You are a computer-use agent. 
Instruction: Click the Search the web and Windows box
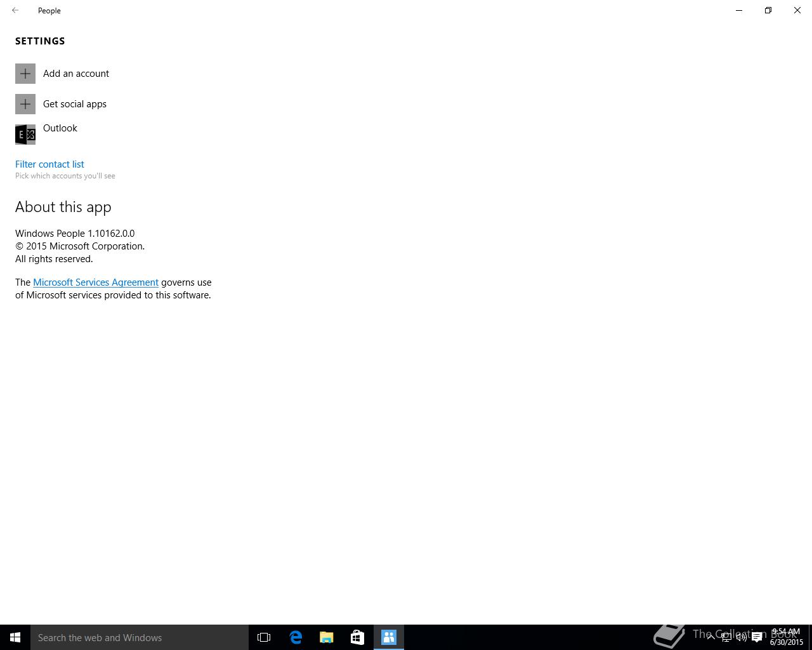140,637
